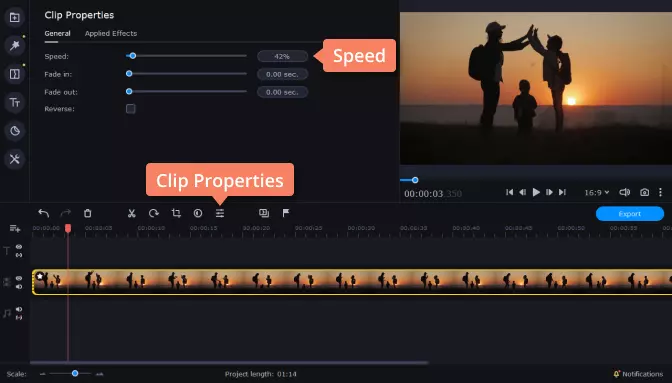Click the preview seek bar handle
Viewport: 672px width, 383px height.
[415, 180]
